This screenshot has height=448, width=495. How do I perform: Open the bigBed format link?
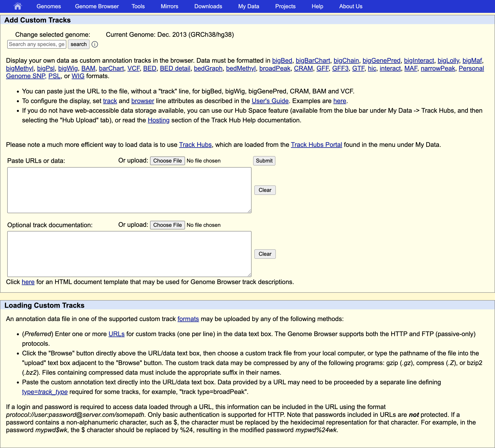tap(282, 61)
